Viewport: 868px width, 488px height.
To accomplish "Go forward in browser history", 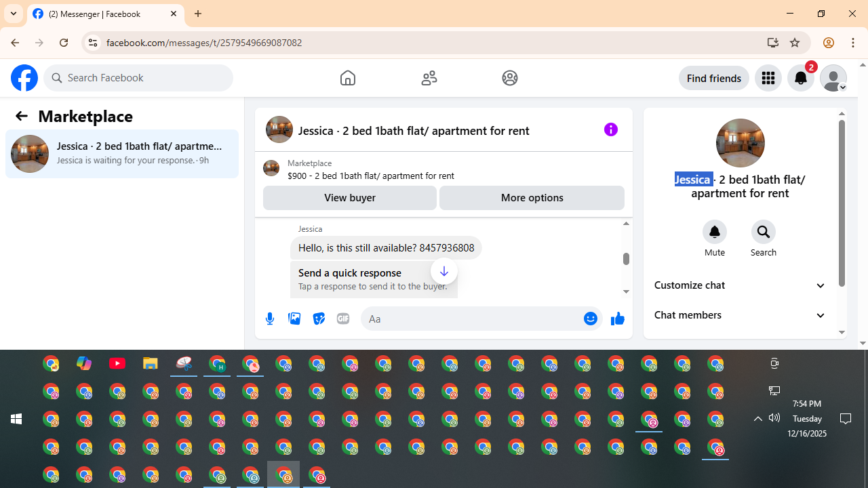I will pyautogui.click(x=39, y=43).
